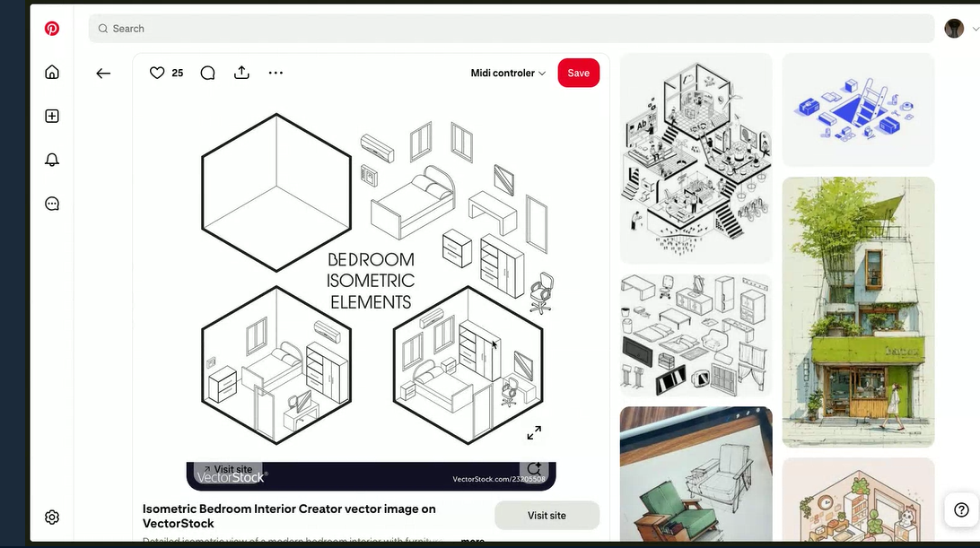Open the green house illustration pin
The height and width of the screenshot is (548, 980).
point(858,312)
